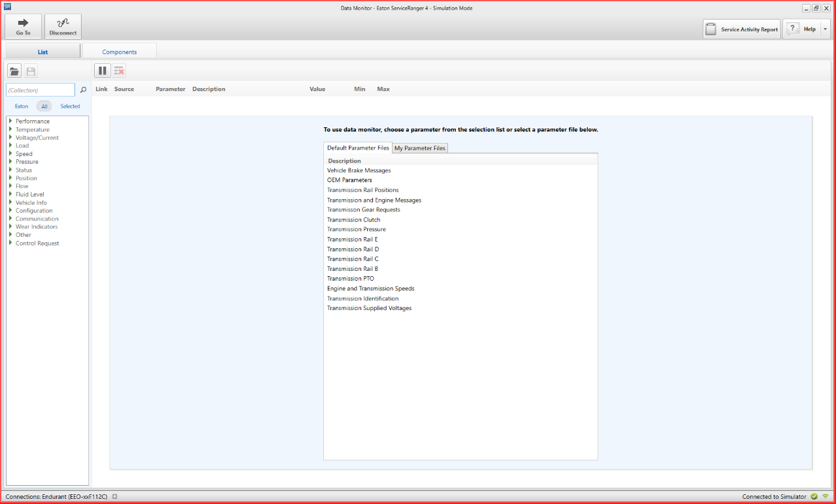Open the Help dropdown arrow
This screenshot has height=504, width=836.
tap(826, 29)
